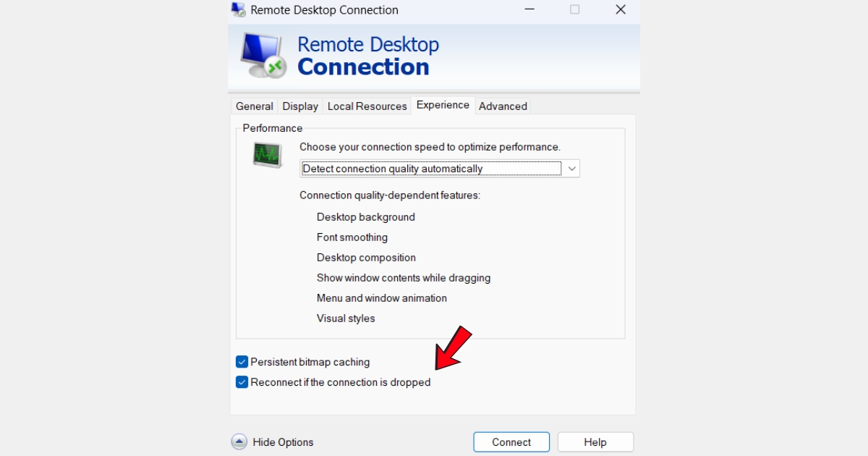Screen dimensions: 868x456
Task: Select the Local Resources tab
Action: pos(367,106)
